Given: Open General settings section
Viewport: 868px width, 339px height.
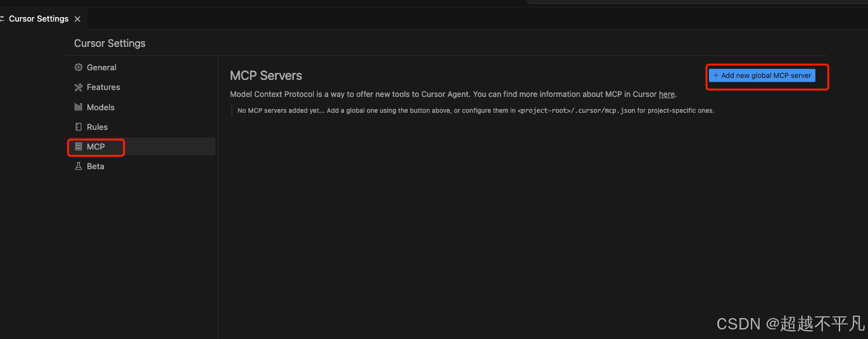Looking at the screenshot, I should (141, 67).
